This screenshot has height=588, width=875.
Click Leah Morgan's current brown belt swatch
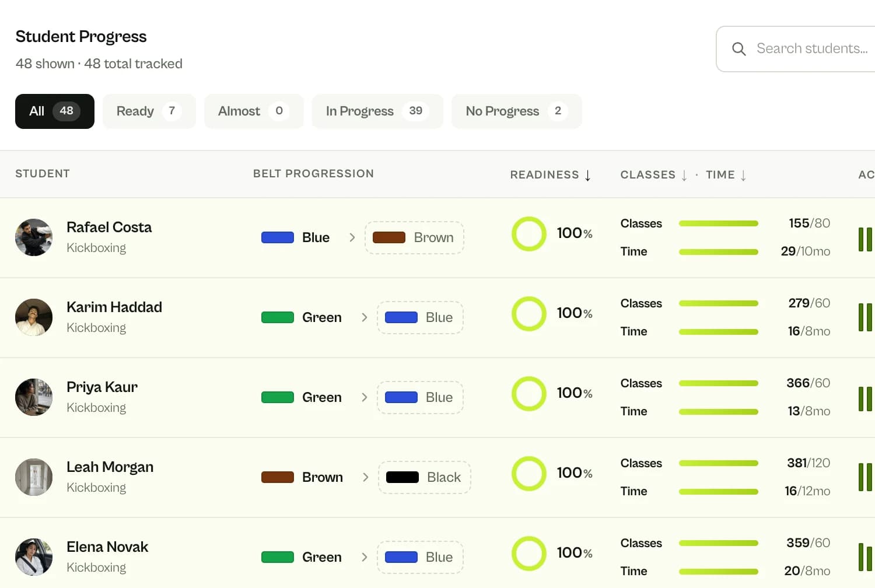[278, 477]
